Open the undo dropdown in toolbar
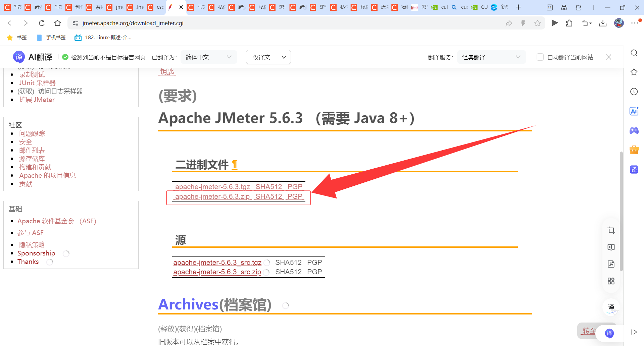Image resolution: width=644 pixels, height=346 pixels. pyautogui.click(x=587, y=23)
